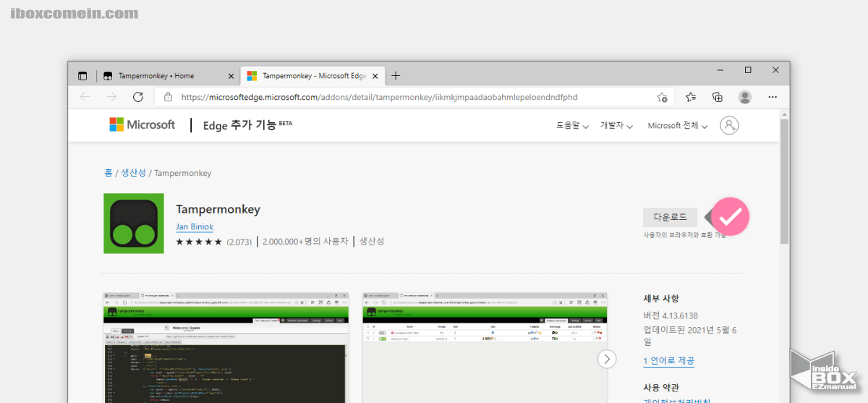Open the 1 언어로 제공 link
This screenshot has width=868, height=403.
[x=669, y=360]
